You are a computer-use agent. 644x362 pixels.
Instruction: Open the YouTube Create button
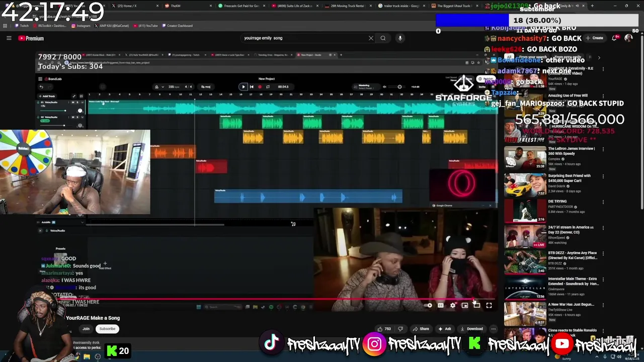tap(594, 38)
